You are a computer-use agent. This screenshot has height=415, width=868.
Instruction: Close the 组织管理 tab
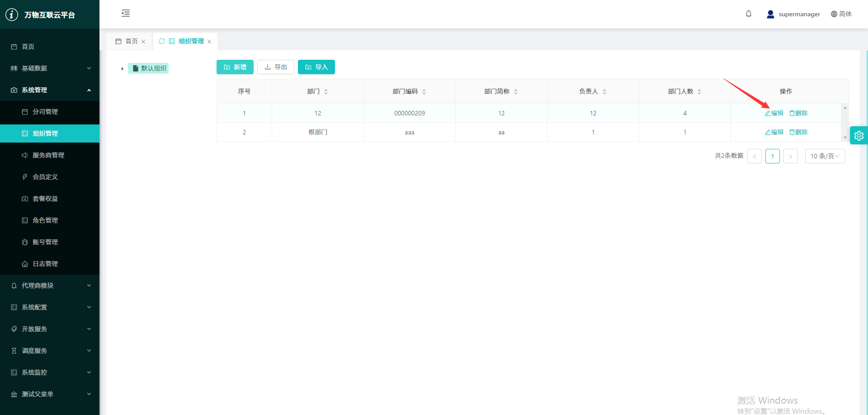tap(209, 42)
